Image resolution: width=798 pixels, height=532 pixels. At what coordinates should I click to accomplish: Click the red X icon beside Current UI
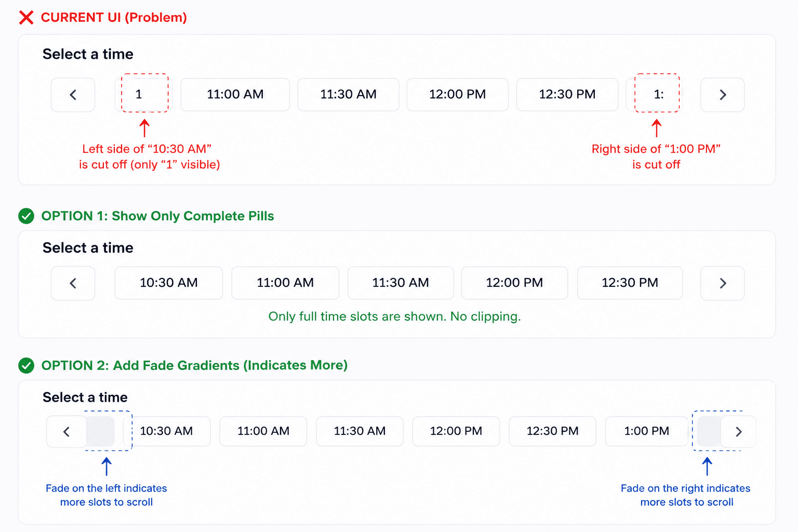[26, 18]
